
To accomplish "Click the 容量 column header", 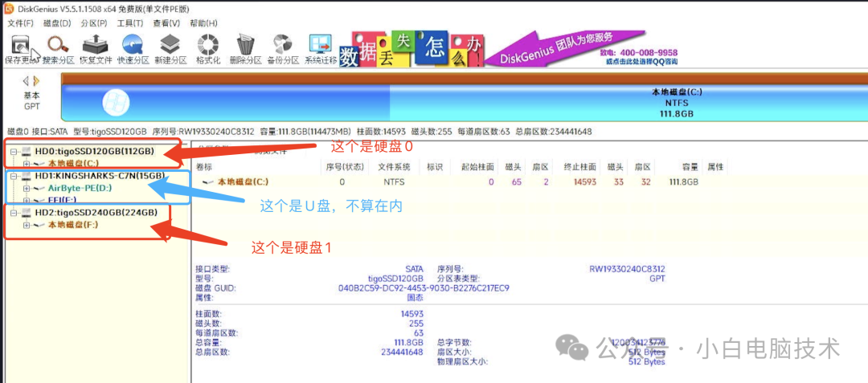I will click(x=690, y=167).
